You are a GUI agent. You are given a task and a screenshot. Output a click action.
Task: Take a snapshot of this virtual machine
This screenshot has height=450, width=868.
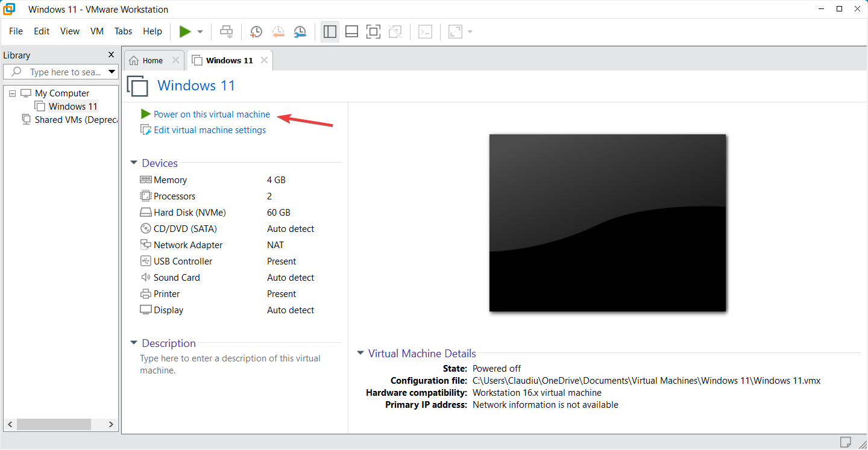(256, 31)
